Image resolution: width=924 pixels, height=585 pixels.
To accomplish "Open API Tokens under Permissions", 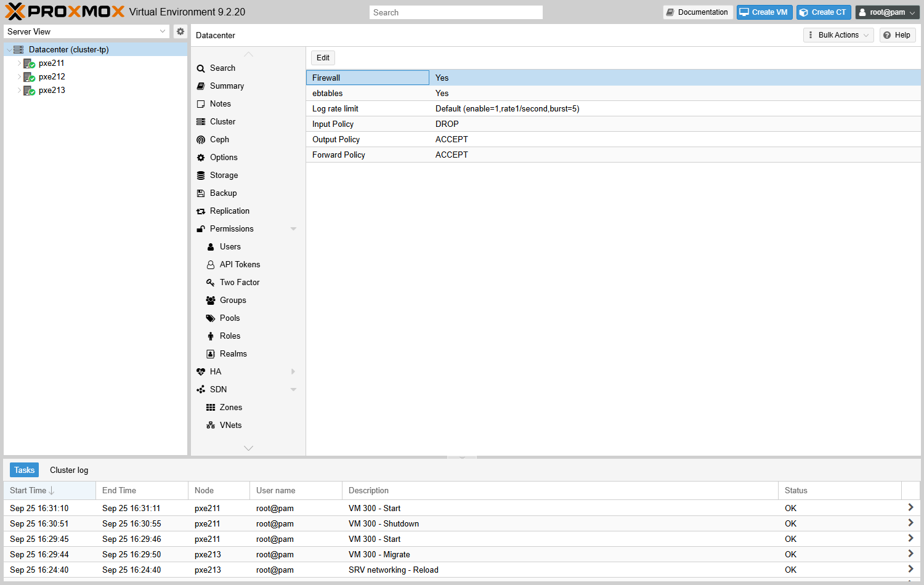I will coord(240,265).
